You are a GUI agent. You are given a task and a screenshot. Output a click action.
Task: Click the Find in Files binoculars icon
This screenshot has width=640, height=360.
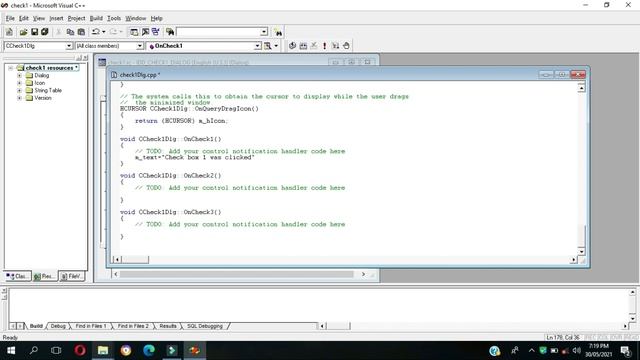click(170, 32)
